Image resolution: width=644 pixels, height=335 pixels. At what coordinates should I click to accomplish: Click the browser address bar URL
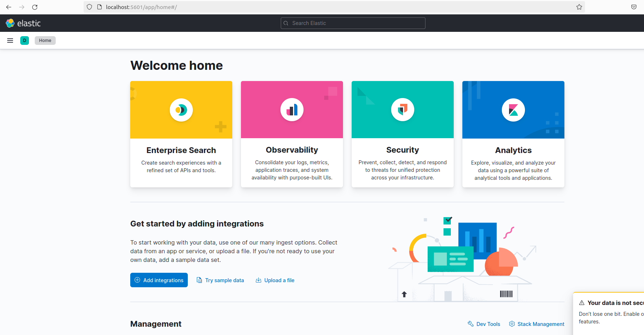pos(141,7)
